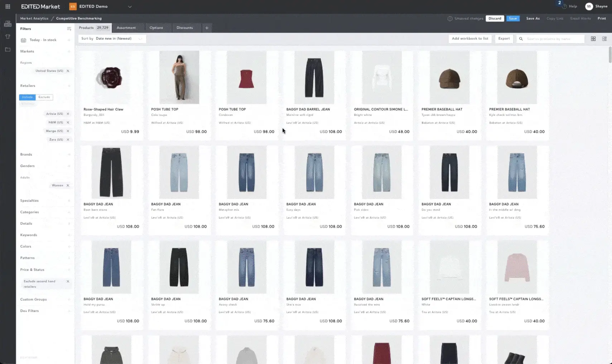Switch to the Discounts tab
The width and height of the screenshot is (612, 364).
[184, 28]
